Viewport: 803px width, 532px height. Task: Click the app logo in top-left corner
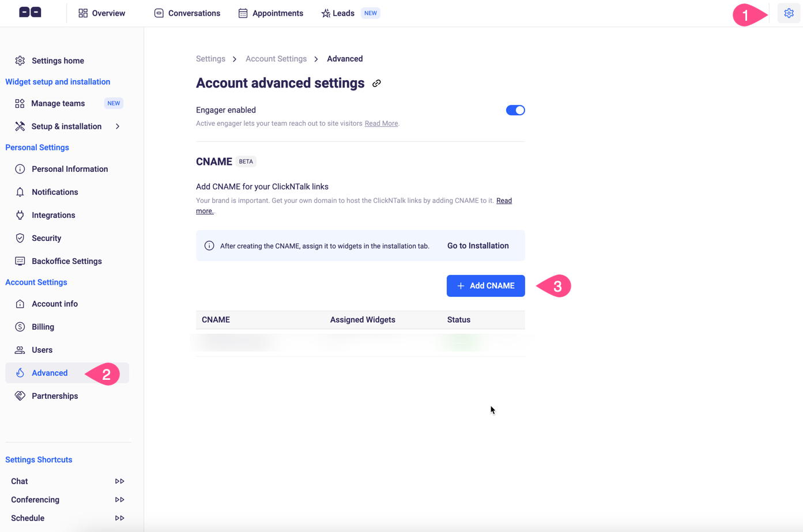[29, 12]
